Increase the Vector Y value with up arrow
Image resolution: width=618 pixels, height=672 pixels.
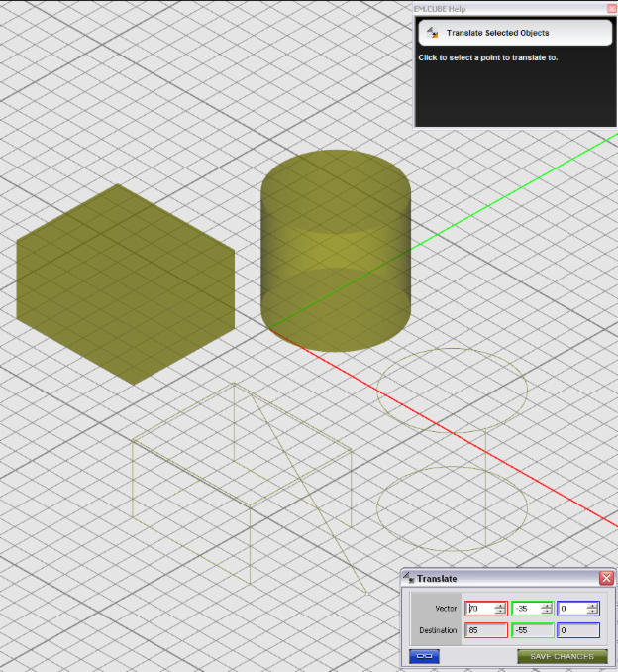547,606
